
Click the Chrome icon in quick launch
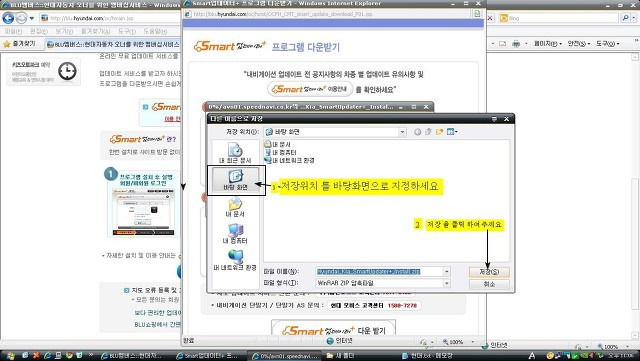click(69, 356)
